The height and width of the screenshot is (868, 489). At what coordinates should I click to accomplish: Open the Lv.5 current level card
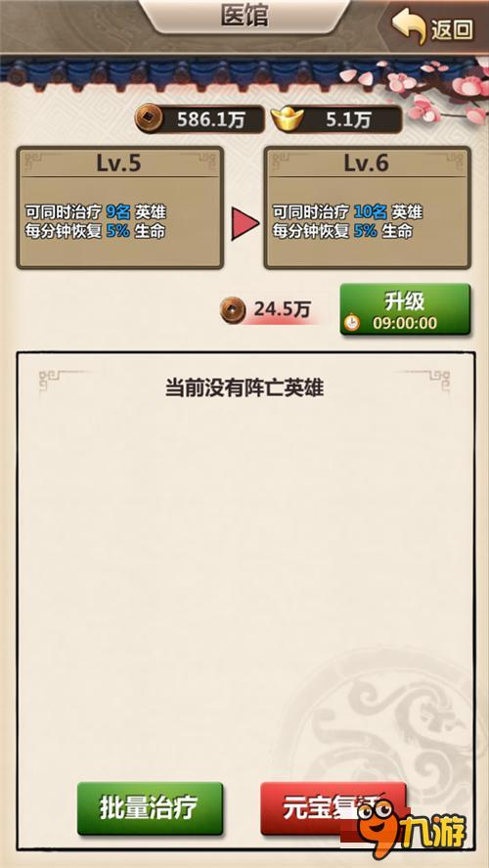120,207
